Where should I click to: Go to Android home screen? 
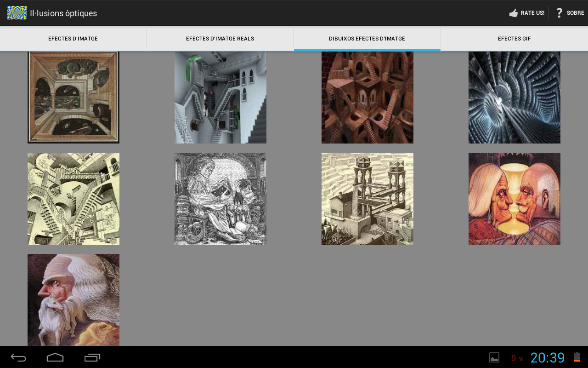(55, 357)
